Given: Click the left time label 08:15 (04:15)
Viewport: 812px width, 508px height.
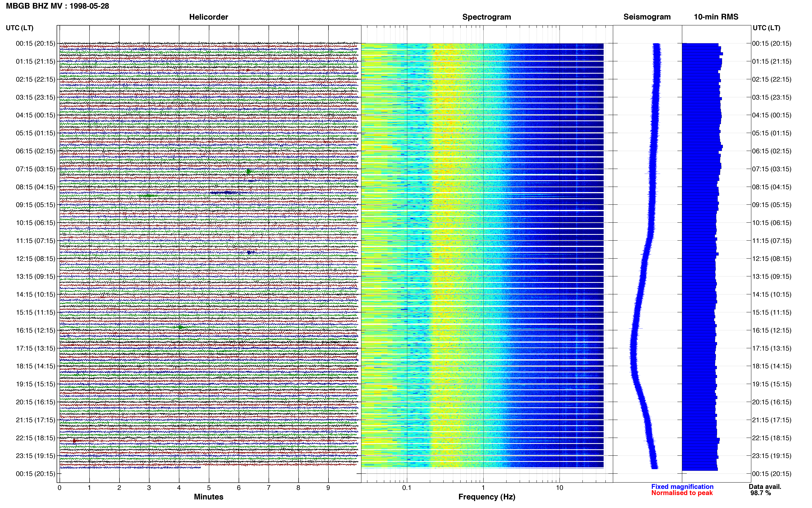Looking at the screenshot, I should 36,187.
